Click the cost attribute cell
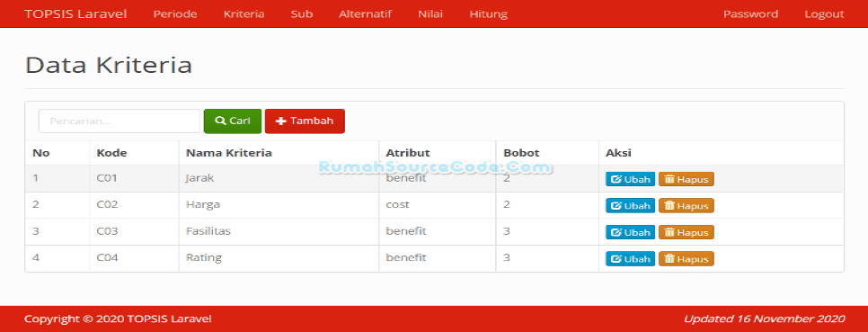The image size is (868, 332). point(438,204)
